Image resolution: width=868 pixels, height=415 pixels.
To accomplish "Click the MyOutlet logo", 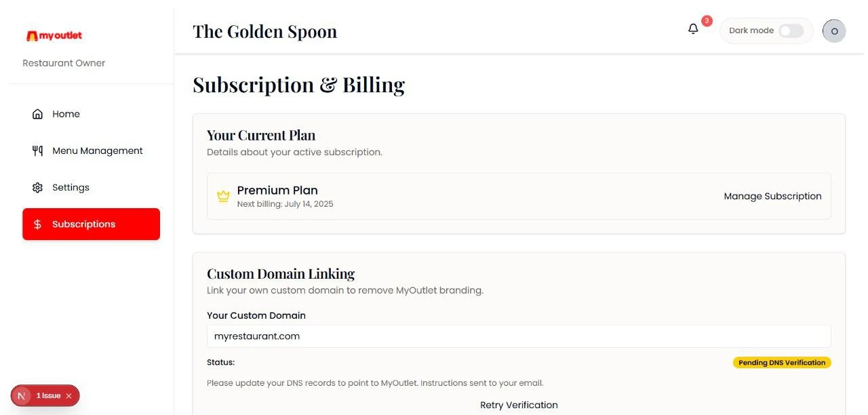I will (54, 35).
